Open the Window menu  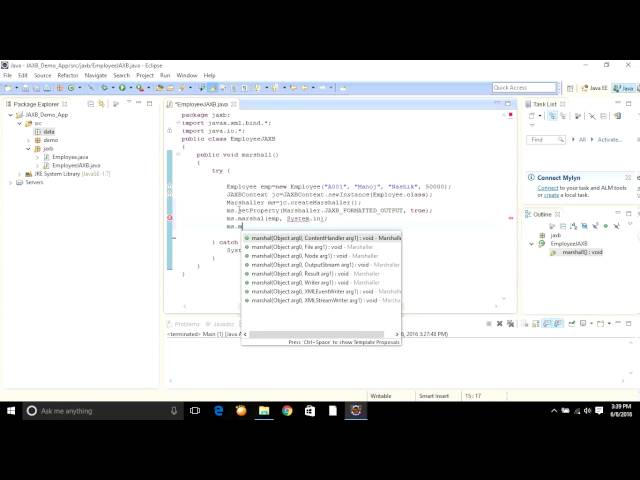(x=187, y=76)
